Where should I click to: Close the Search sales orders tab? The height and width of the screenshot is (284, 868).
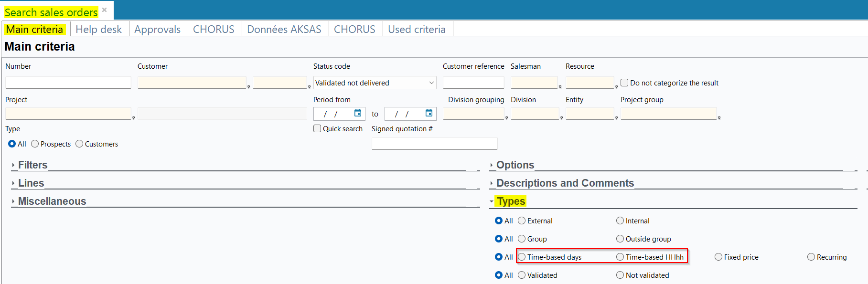[105, 10]
